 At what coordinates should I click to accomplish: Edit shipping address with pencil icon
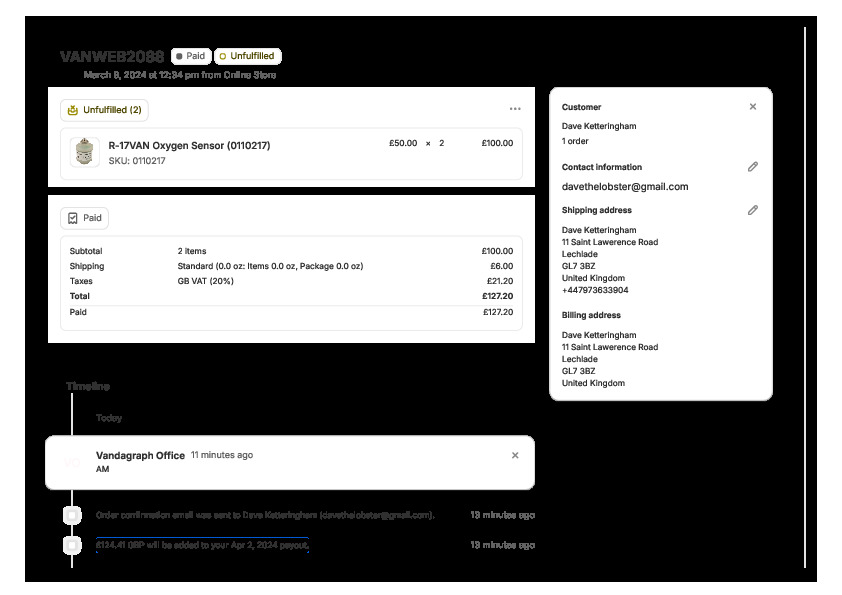753,210
